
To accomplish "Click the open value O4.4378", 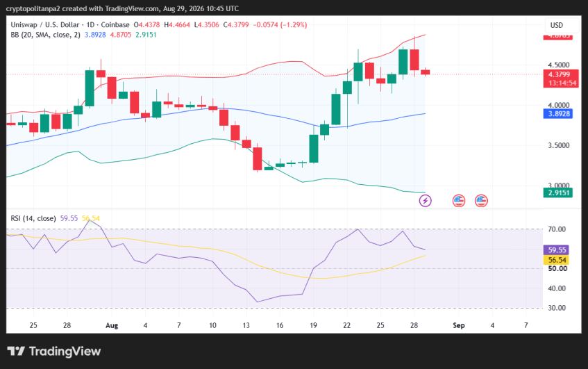I will 146,25.
